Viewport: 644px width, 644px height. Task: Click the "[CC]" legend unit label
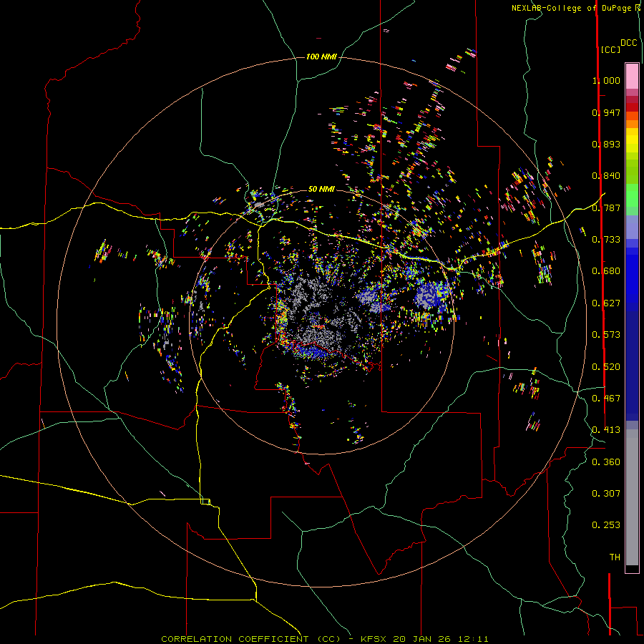tap(610, 49)
